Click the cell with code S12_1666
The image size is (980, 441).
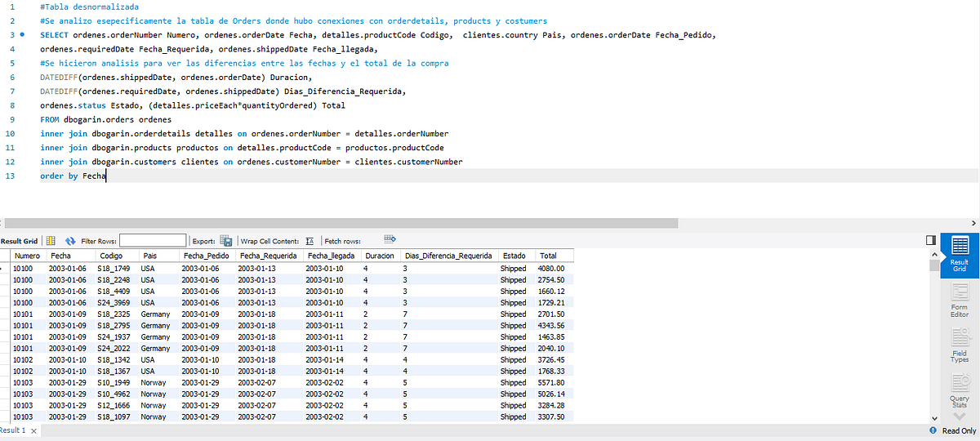117,405
